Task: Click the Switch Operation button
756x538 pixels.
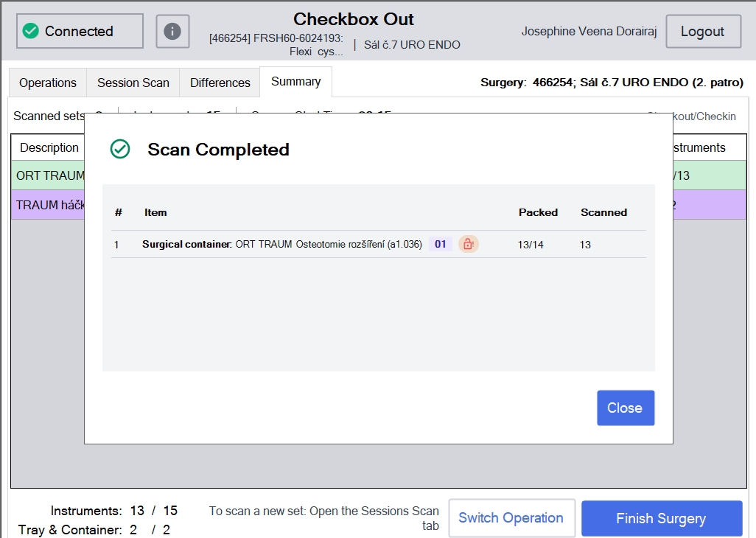Action: (511, 518)
